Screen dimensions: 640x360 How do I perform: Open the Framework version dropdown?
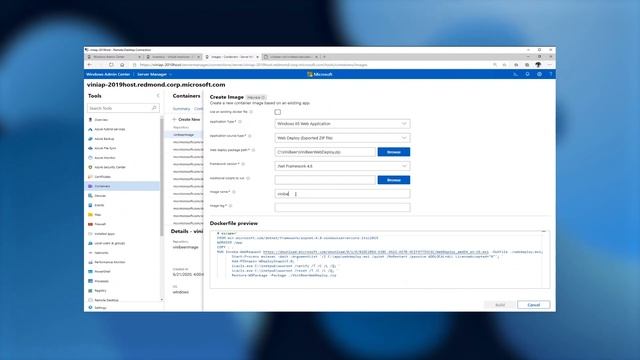pos(342,166)
